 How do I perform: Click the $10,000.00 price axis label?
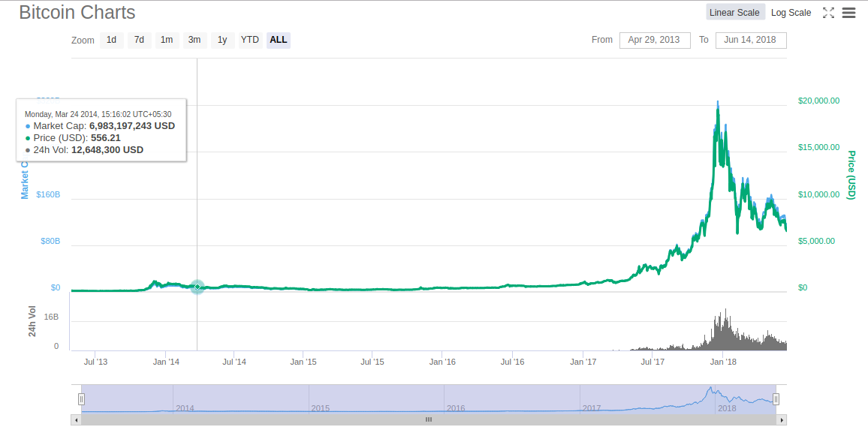point(818,194)
